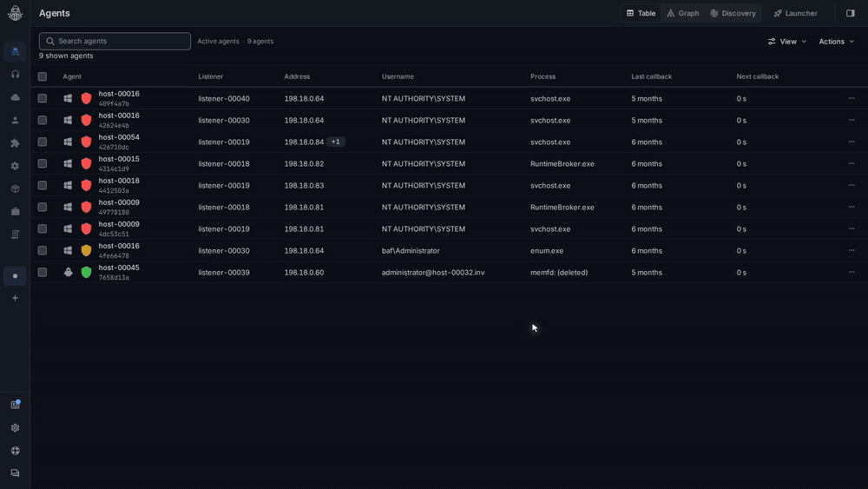868x489 pixels.
Task: Open the more menu for host-00015 row
Action: 852,163
